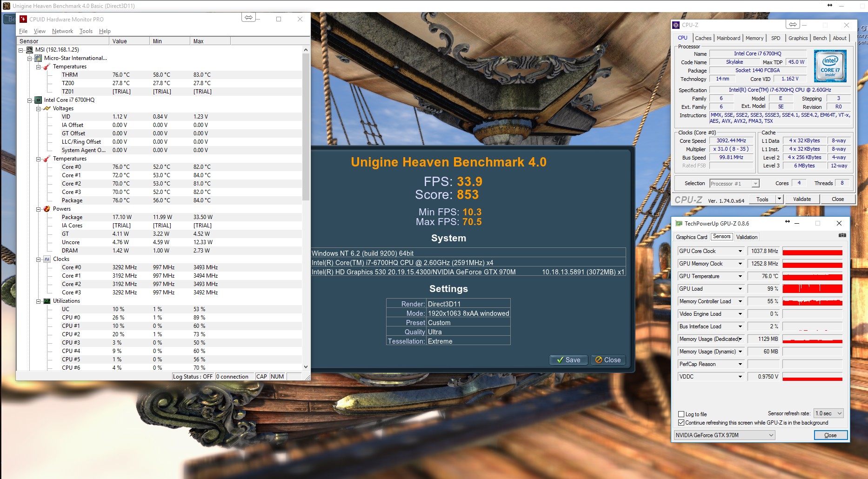Switch to Validation tab in GPU-Z
This screenshot has width=868, height=479.
[747, 237]
